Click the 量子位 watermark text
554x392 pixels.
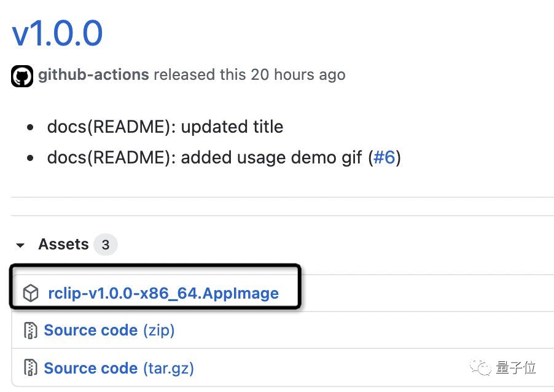(516, 368)
